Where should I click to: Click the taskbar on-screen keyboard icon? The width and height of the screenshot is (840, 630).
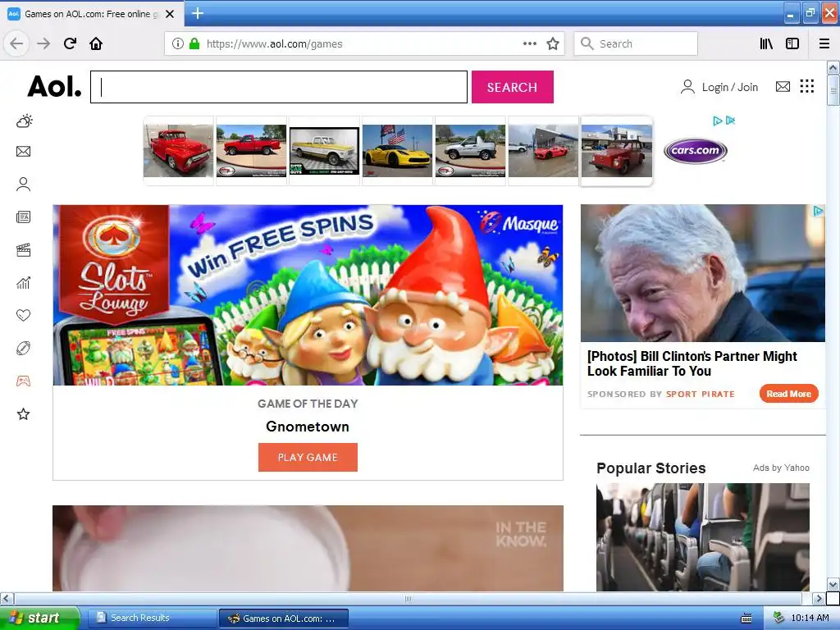click(x=746, y=619)
